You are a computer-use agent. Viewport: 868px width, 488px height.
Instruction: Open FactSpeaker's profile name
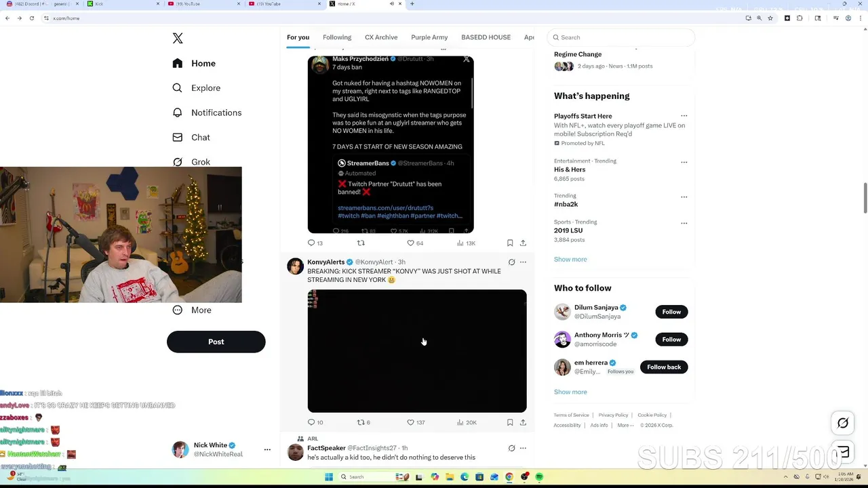point(326,448)
